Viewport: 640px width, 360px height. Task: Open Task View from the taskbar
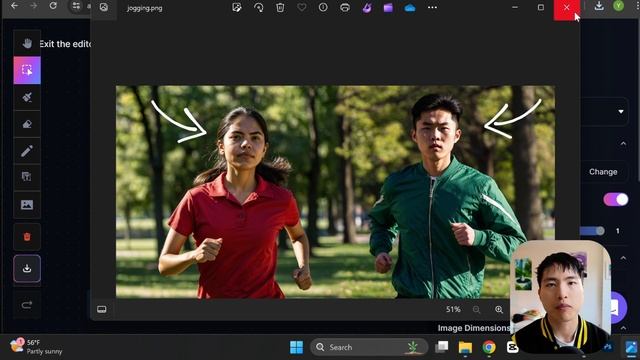pos(442,347)
